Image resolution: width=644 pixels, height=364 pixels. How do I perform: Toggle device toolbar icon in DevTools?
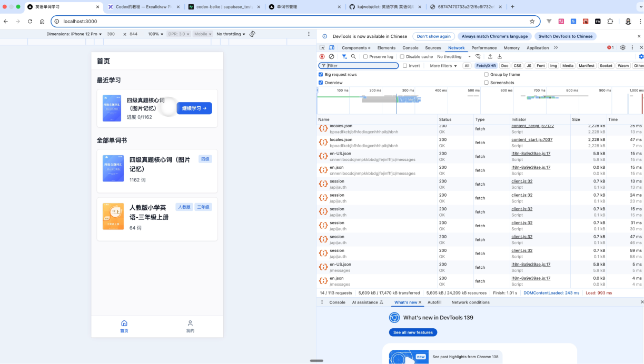point(332,48)
